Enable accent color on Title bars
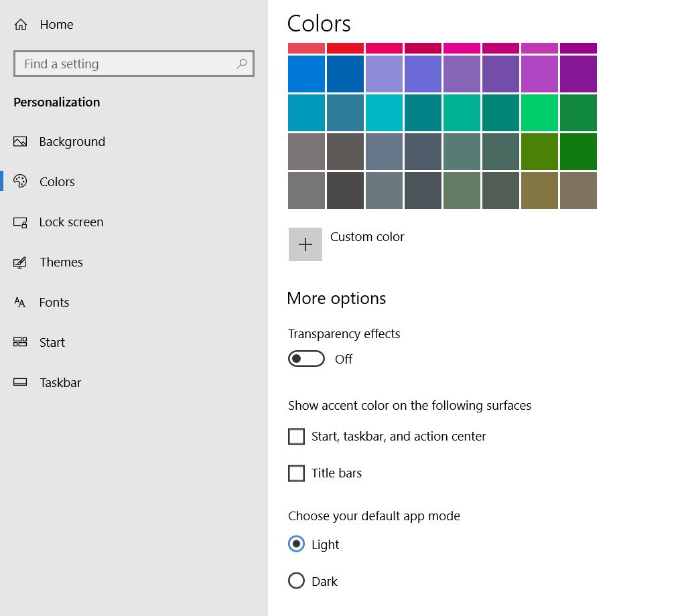The width and height of the screenshot is (686, 616). tap(296, 473)
